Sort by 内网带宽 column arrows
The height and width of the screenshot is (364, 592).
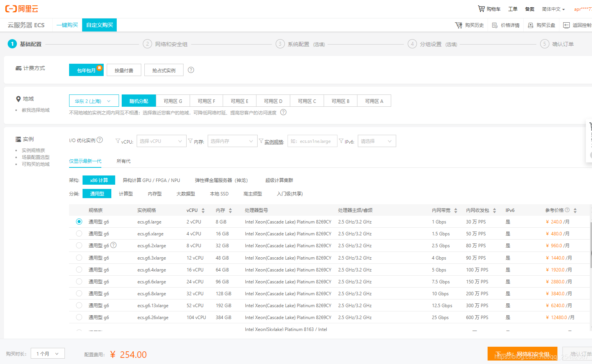[x=456, y=210]
